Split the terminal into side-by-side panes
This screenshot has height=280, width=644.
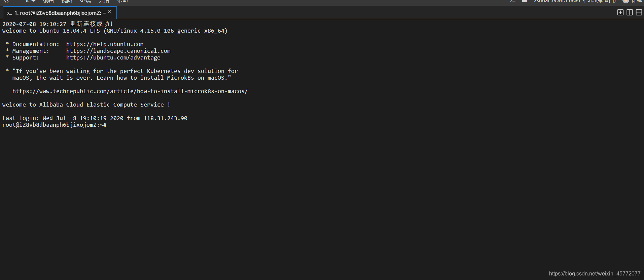(x=630, y=12)
